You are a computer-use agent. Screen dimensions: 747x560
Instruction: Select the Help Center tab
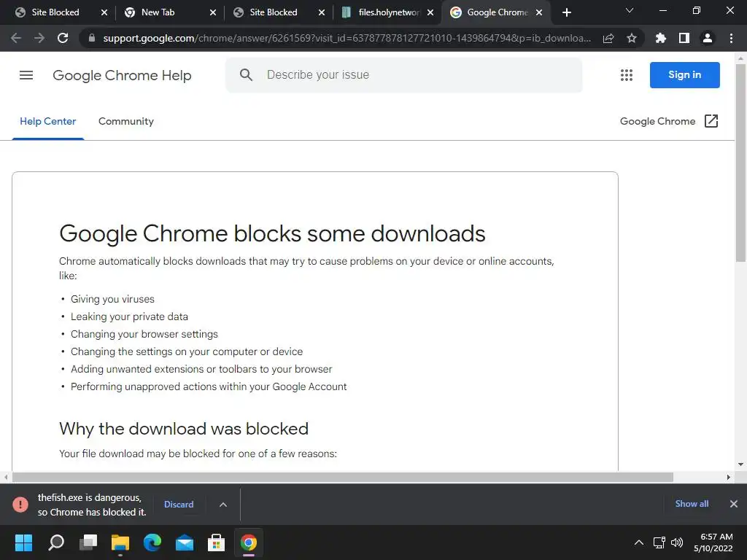tap(47, 122)
